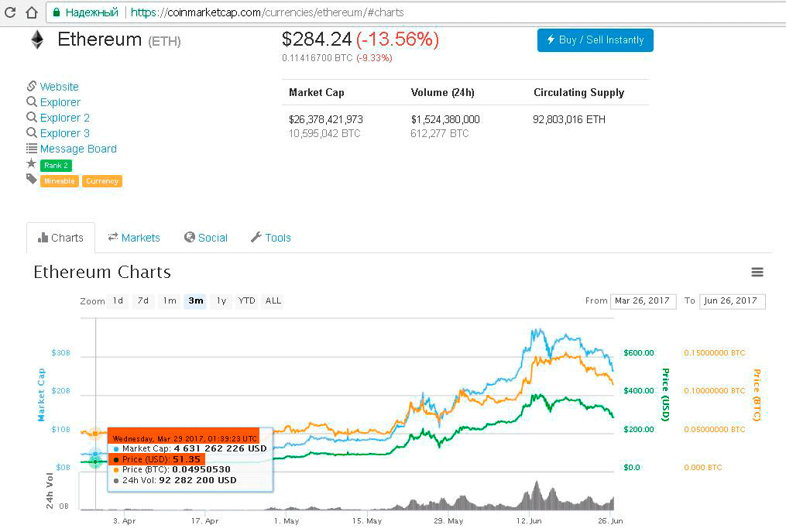
Task: Open the chart hamburger menu icon
Action: [757, 273]
